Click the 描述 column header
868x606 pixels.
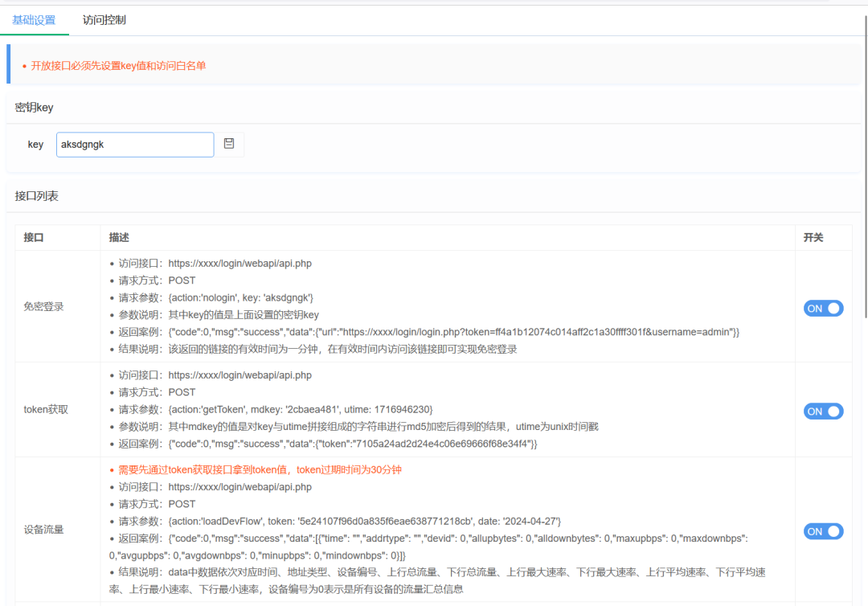(x=119, y=237)
